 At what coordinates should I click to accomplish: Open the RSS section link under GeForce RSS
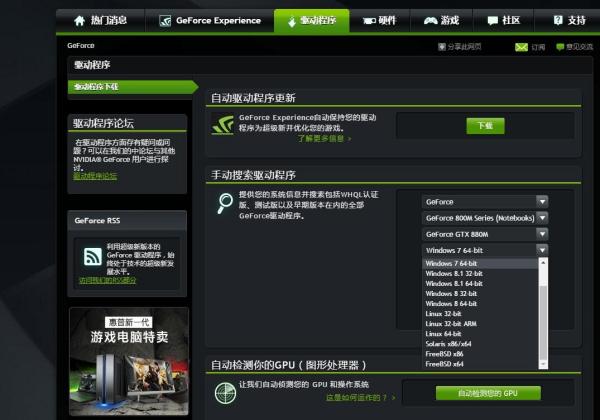[x=108, y=280]
